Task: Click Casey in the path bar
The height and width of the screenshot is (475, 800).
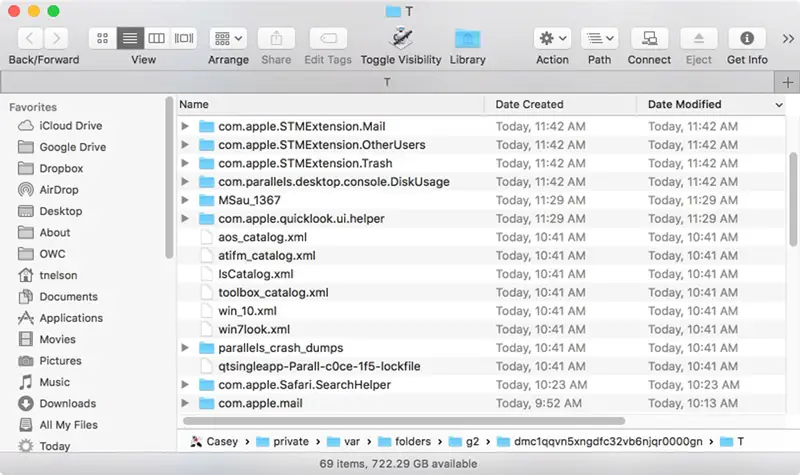Action: 214,442
